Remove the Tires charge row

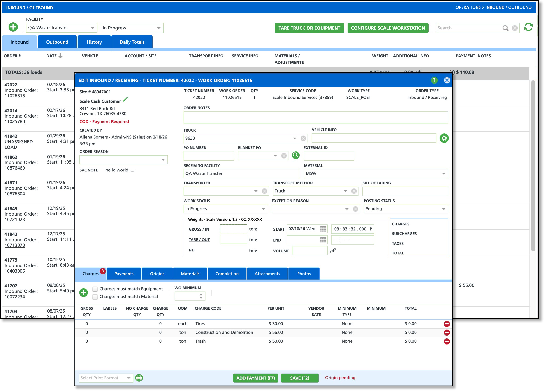(x=446, y=324)
